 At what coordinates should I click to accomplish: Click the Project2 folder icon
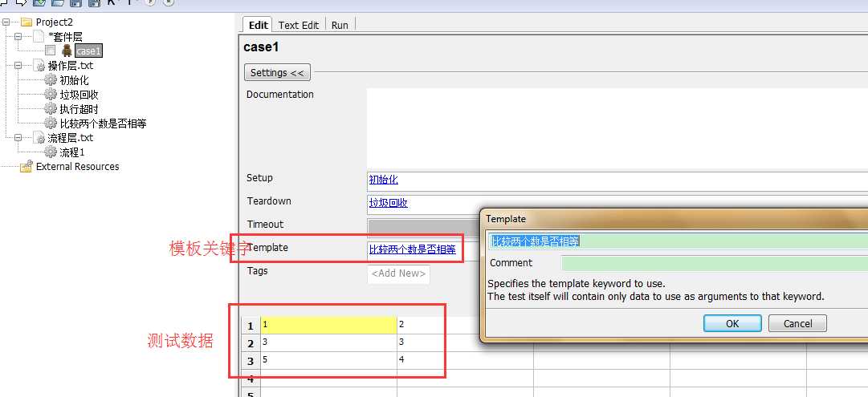point(26,22)
